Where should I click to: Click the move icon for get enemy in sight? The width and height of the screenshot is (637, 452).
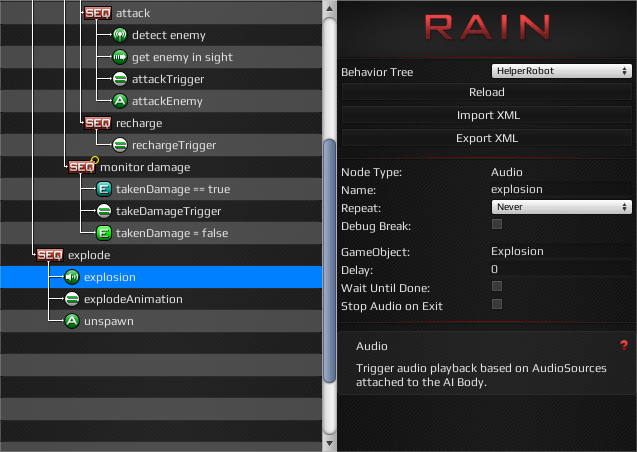coord(120,57)
